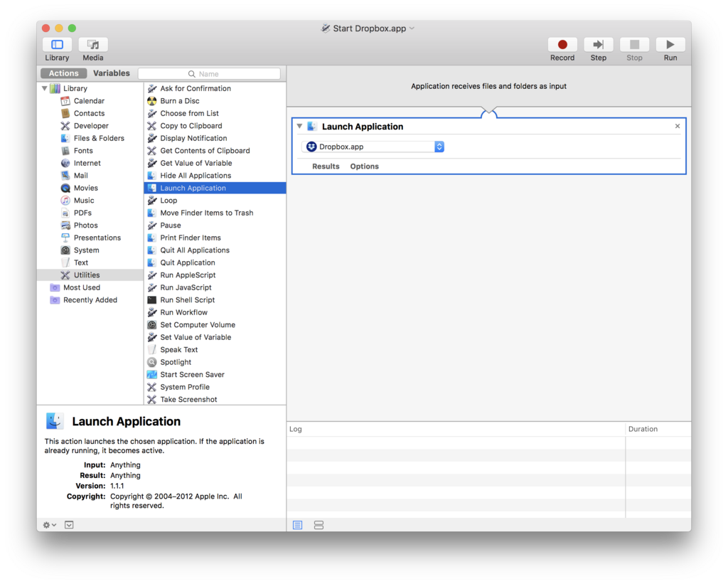Open the gear action menu
This screenshot has width=728, height=584.
tap(49, 525)
